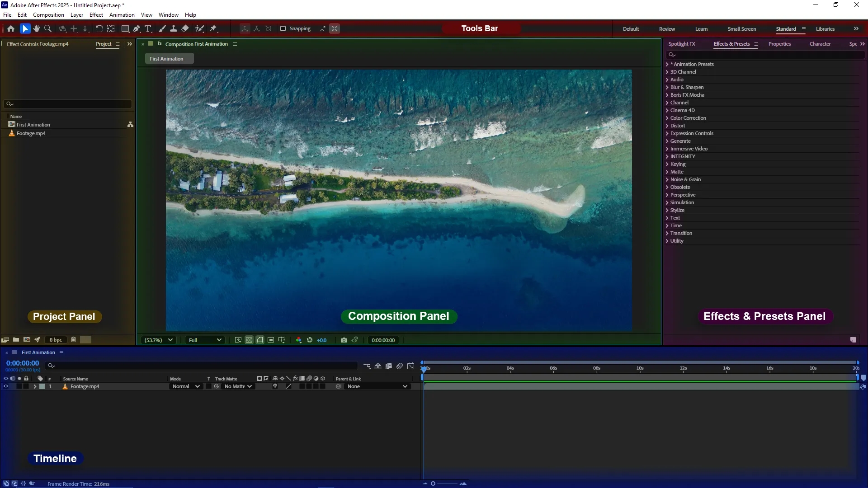Open the Effect menu
Screen dimensions: 868x488
(96, 15)
